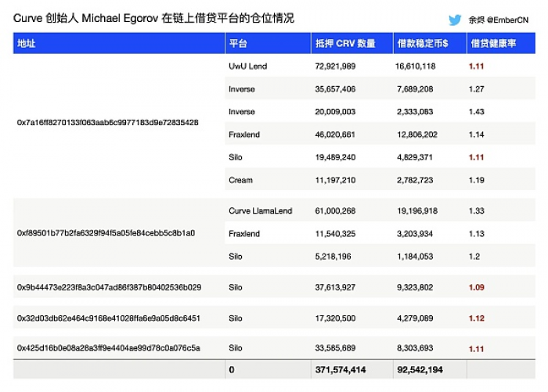The width and height of the screenshot is (548, 392).
Task: Click the Inverse cell with 20,009,003 CRV
Action: pyautogui.click(x=241, y=112)
